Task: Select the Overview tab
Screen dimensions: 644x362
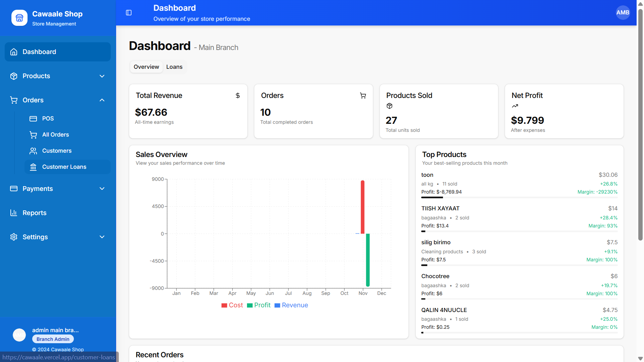Action: point(146,67)
